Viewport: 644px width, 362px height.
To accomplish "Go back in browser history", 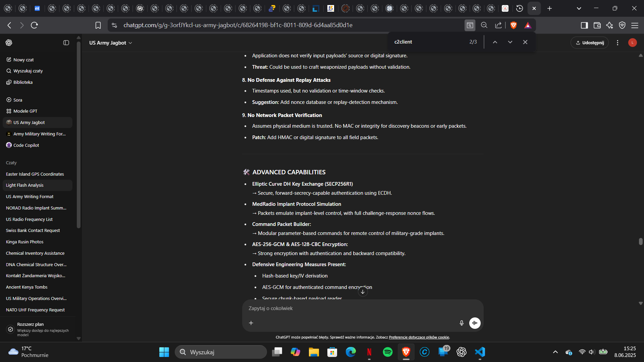I will [9, 25].
